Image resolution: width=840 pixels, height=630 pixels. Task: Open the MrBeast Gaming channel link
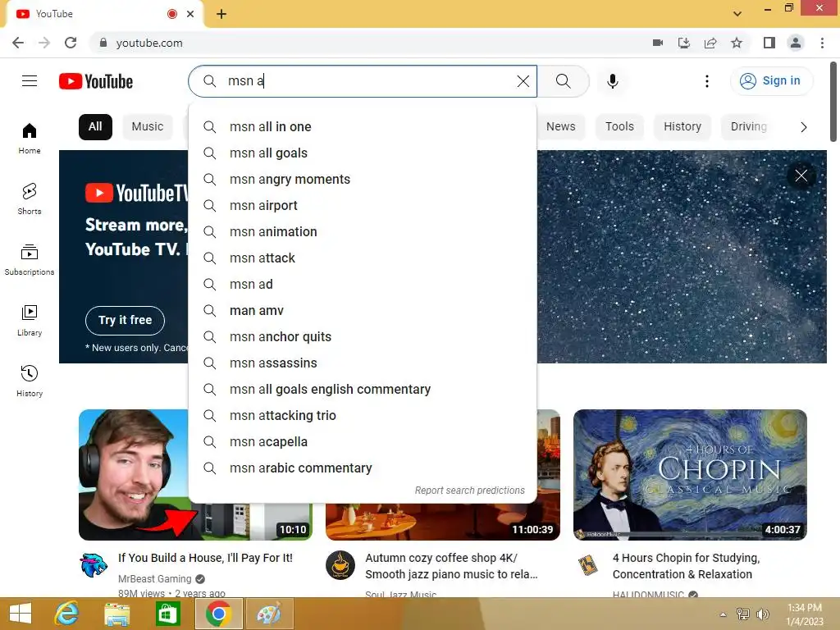(155, 578)
